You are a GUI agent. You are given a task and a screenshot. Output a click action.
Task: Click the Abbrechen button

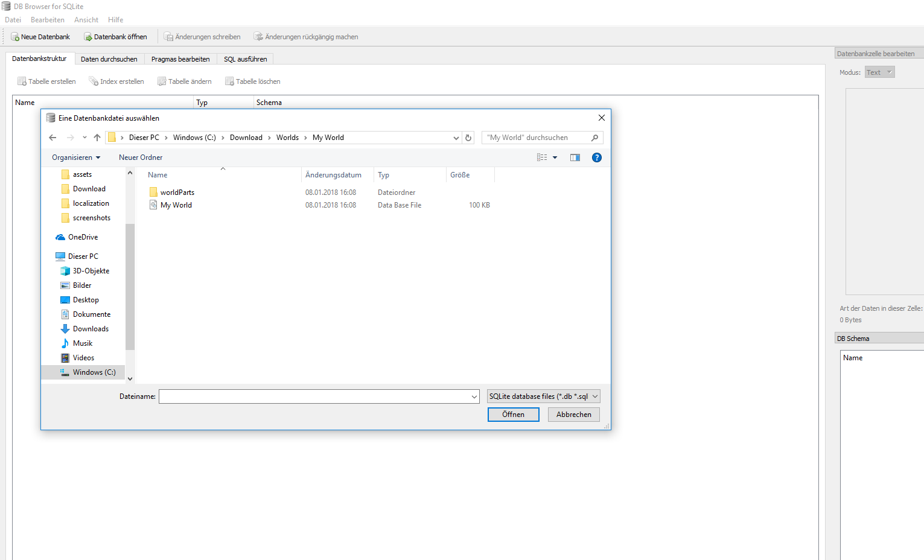573,415
